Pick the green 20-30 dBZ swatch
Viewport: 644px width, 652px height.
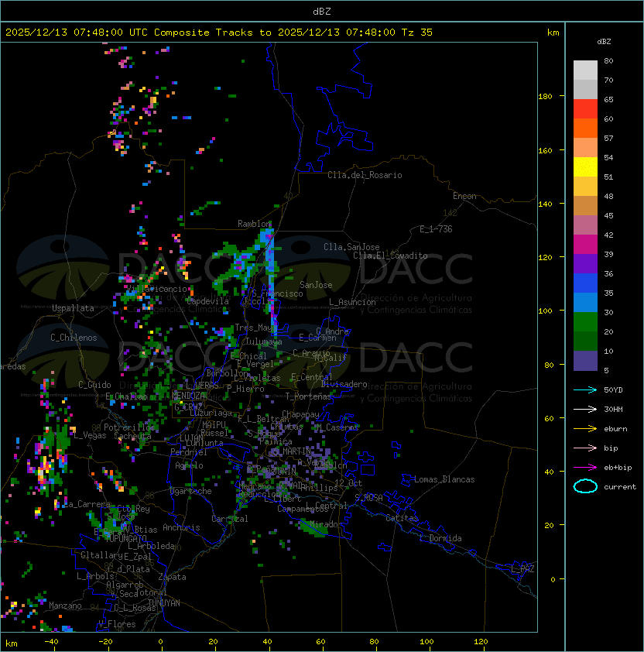coord(585,322)
